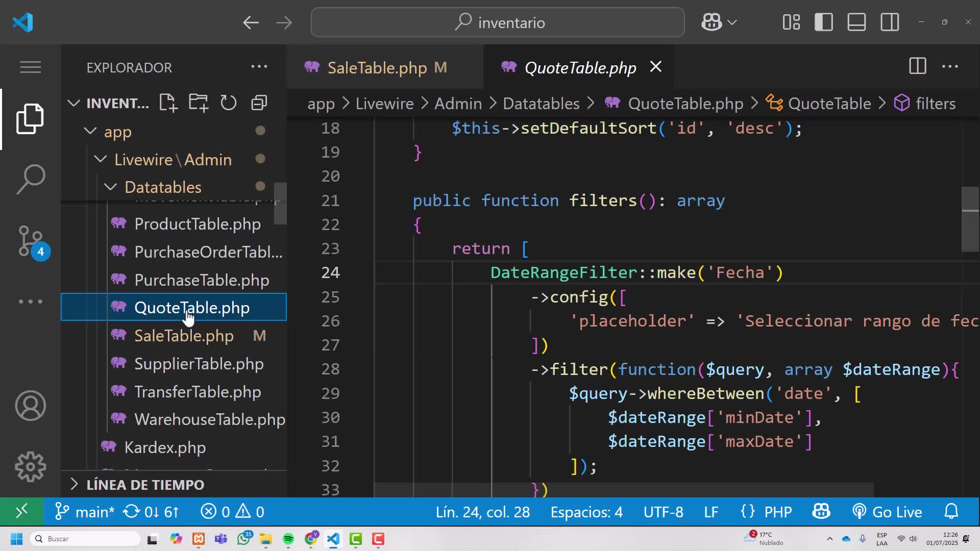Viewport: 980px width, 551px height.
Task: Click the Datatables breadcrumb segment
Action: (541, 104)
